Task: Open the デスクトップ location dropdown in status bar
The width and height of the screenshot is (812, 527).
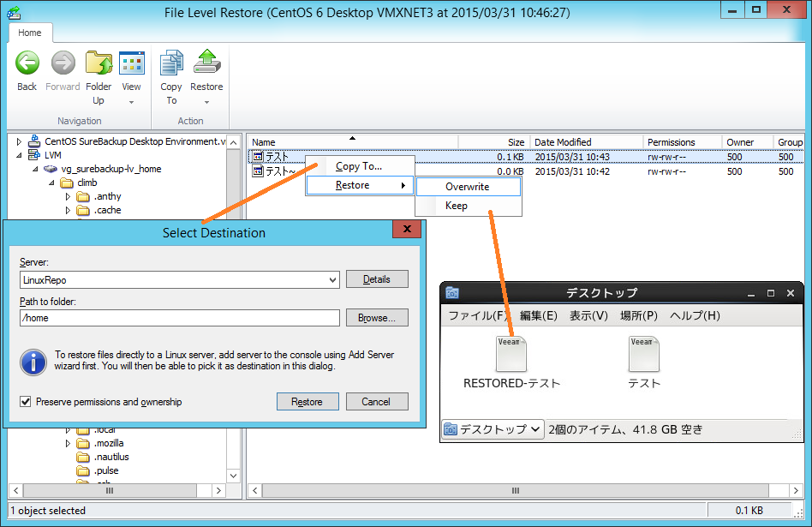Action: point(493,429)
